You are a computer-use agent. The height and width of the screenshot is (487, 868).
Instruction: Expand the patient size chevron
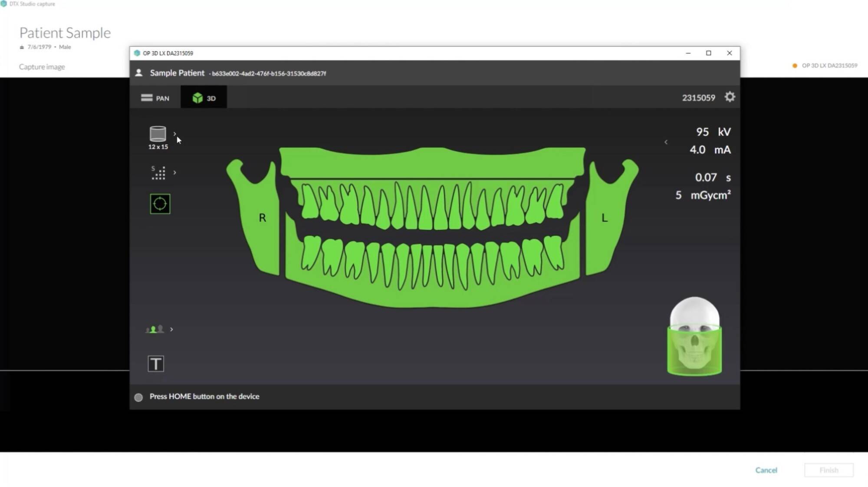(x=172, y=329)
